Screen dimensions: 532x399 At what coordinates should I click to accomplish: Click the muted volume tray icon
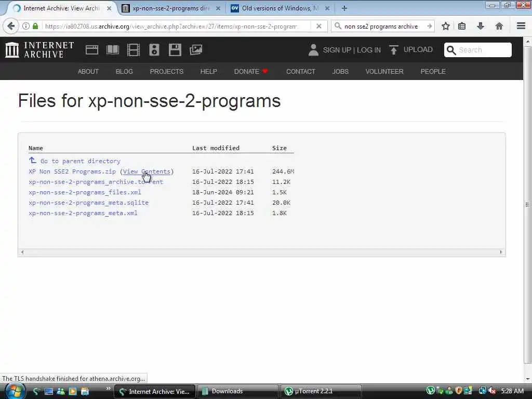pyautogui.click(x=493, y=391)
